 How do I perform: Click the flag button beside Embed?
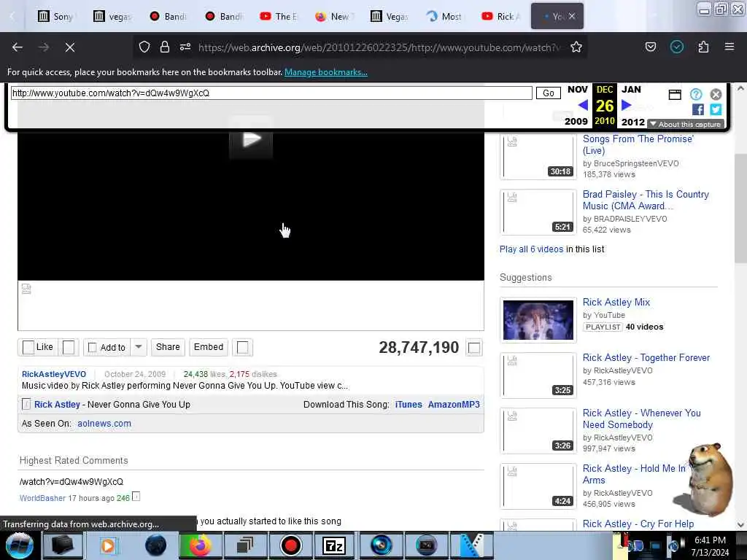click(x=242, y=347)
